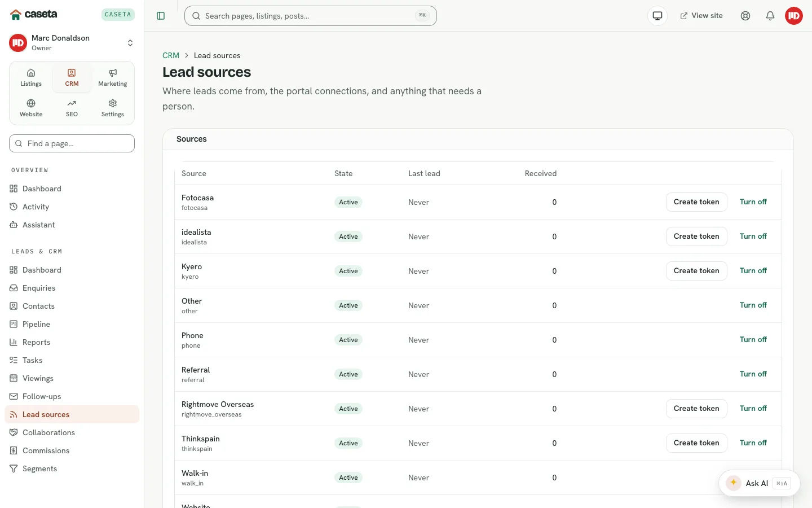This screenshot has width=812, height=508.
Task: Open the Marketing section
Action: (113, 78)
